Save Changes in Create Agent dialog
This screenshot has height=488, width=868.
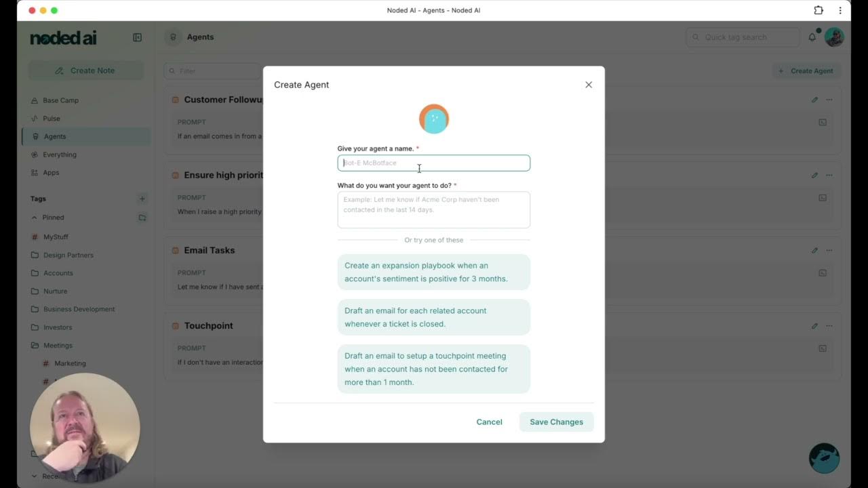(556, 422)
